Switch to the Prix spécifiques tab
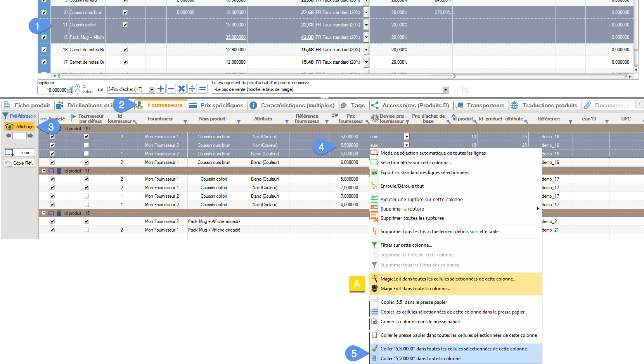The width and height of the screenshot is (644, 364). coord(216,105)
